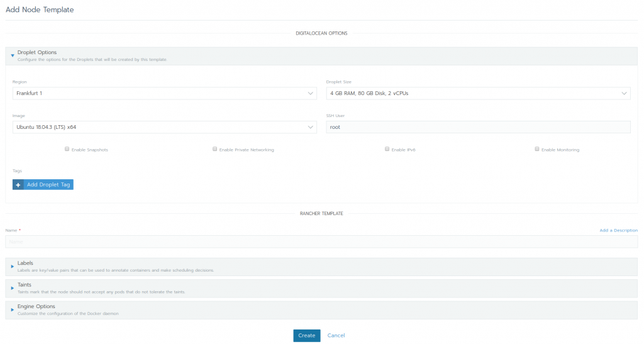Image resolution: width=644 pixels, height=344 pixels.
Task: Click the DIGITALOCEAN OPTIONS heading text
Action: [321, 33]
